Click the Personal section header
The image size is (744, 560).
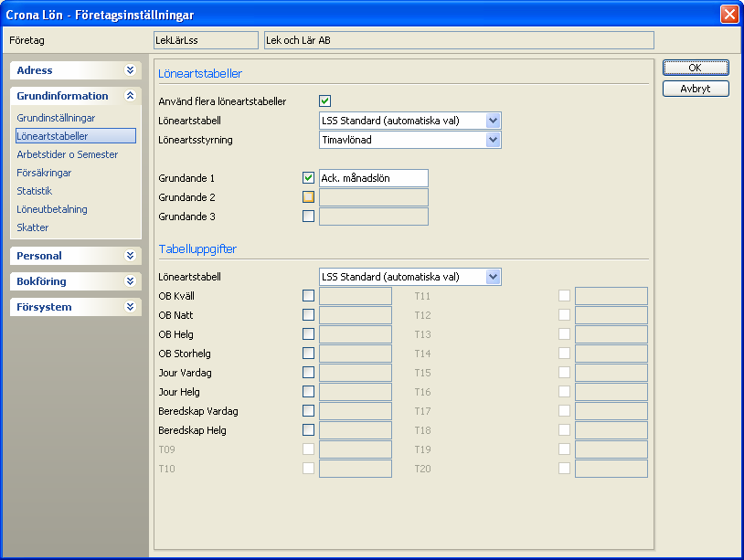click(76, 256)
